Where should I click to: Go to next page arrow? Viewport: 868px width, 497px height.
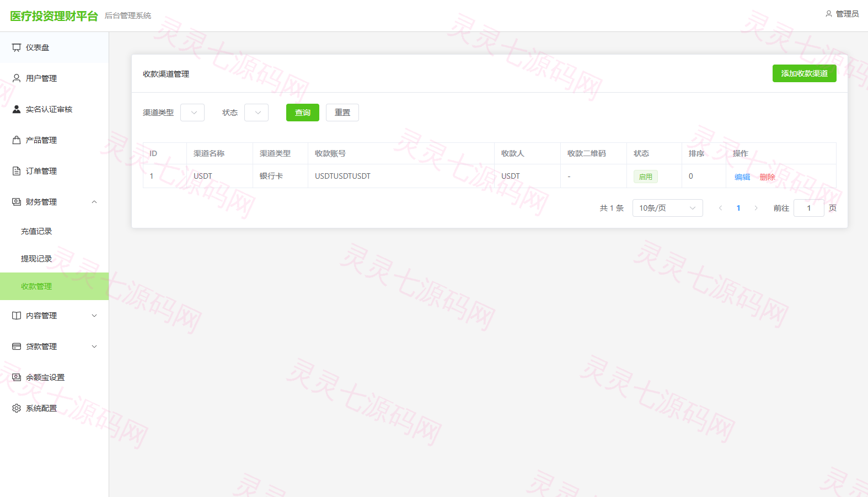point(756,208)
